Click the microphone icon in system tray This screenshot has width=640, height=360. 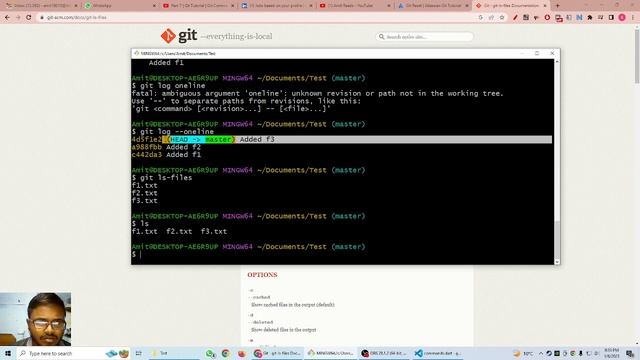tap(580, 353)
